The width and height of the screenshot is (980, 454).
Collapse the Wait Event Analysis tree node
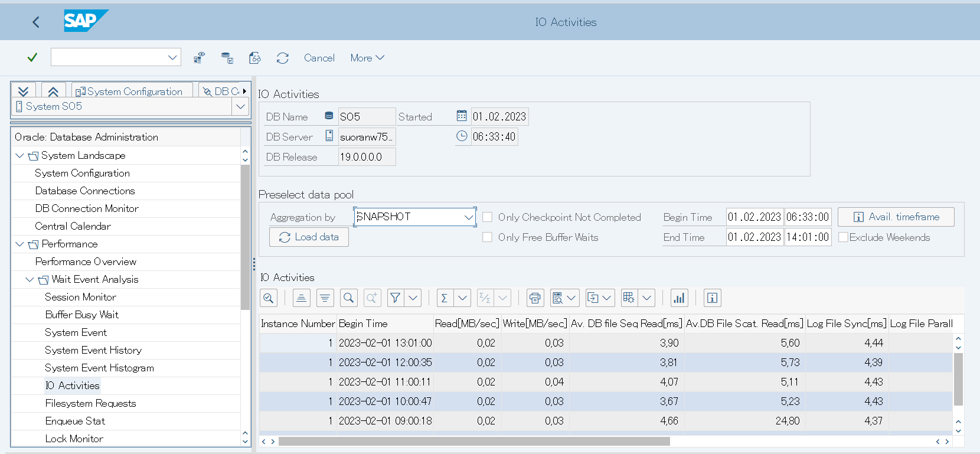(x=30, y=279)
